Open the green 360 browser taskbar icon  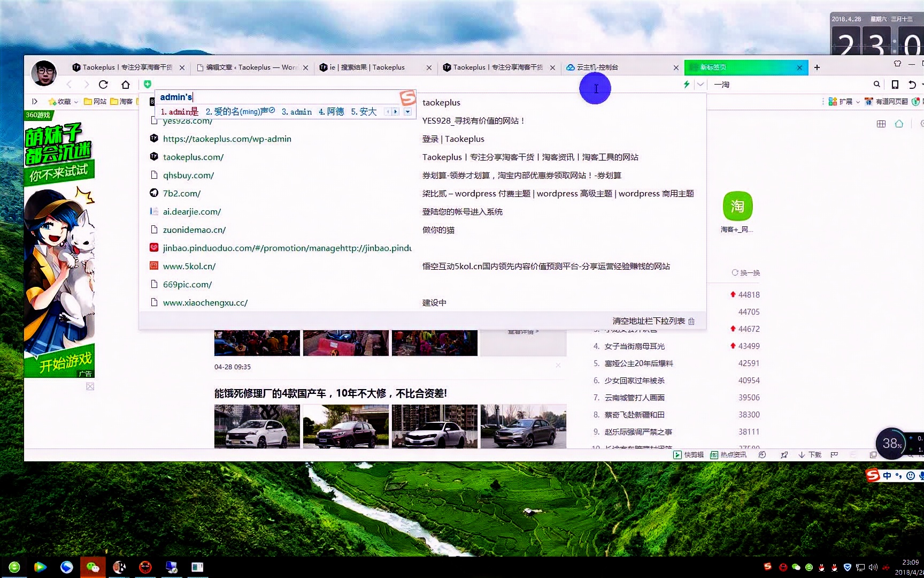pos(14,567)
